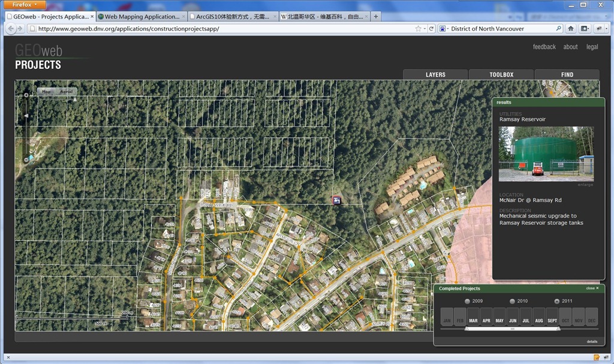Expand the search engine selector dropdown
The height and width of the screenshot is (364, 614).
(444, 28)
